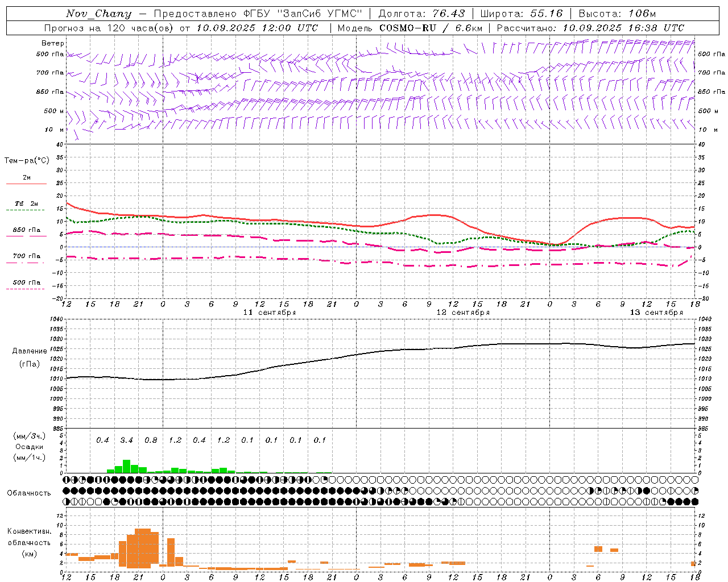728x582 pixels.
Task: Click the "Td 2м" legend dashed line sample
Action: coord(25,210)
